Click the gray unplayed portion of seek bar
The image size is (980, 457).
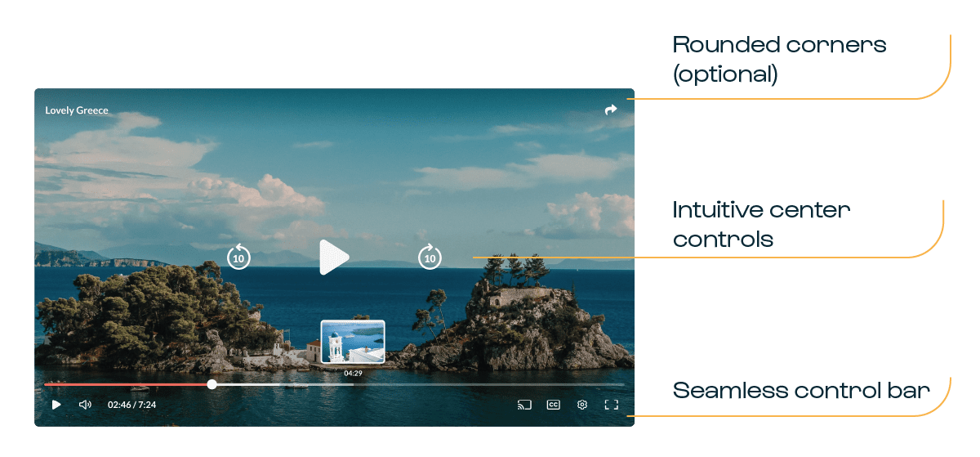490,384
